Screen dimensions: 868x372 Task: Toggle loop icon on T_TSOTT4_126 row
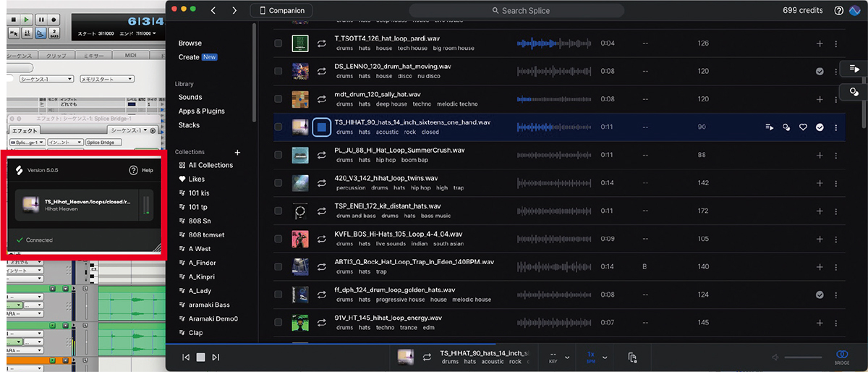(x=322, y=43)
